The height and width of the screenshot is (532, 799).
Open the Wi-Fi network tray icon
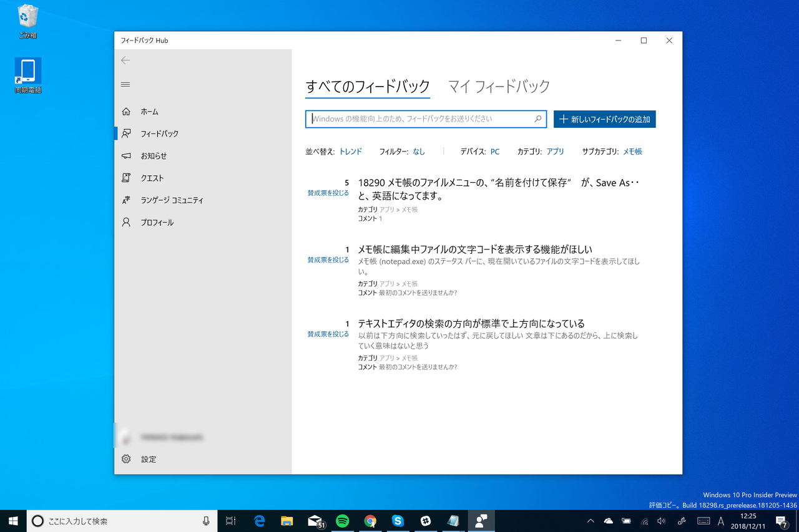pyautogui.click(x=644, y=521)
